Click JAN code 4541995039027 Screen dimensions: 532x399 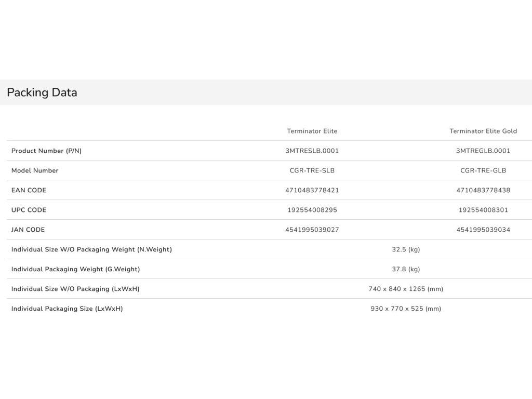click(x=312, y=230)
